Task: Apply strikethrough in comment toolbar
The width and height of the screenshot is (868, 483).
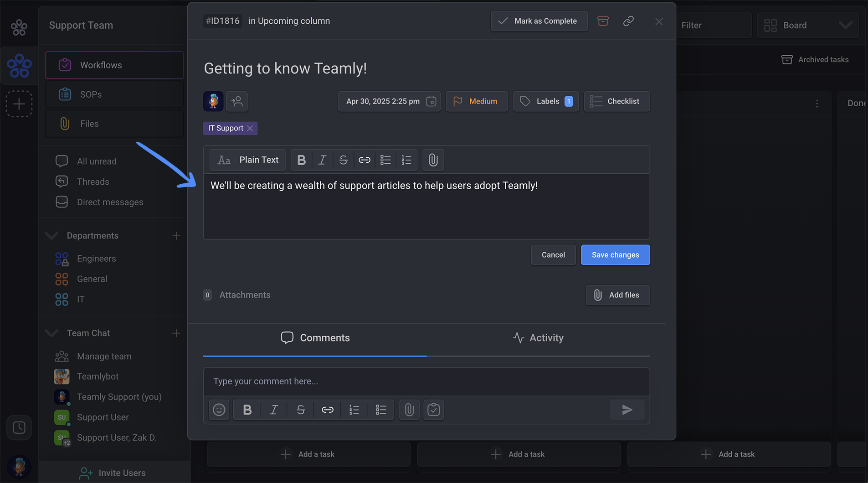Action: click(x=300, y=410)
